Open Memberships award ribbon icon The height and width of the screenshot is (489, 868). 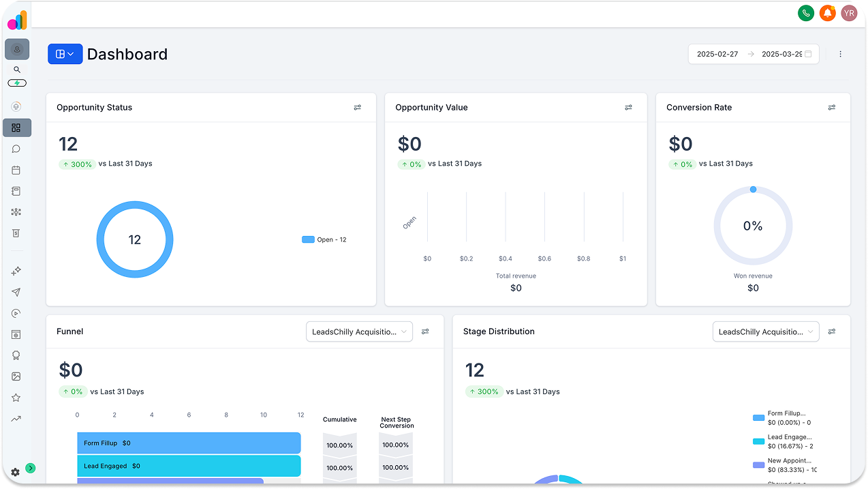[x=16, y=355]
